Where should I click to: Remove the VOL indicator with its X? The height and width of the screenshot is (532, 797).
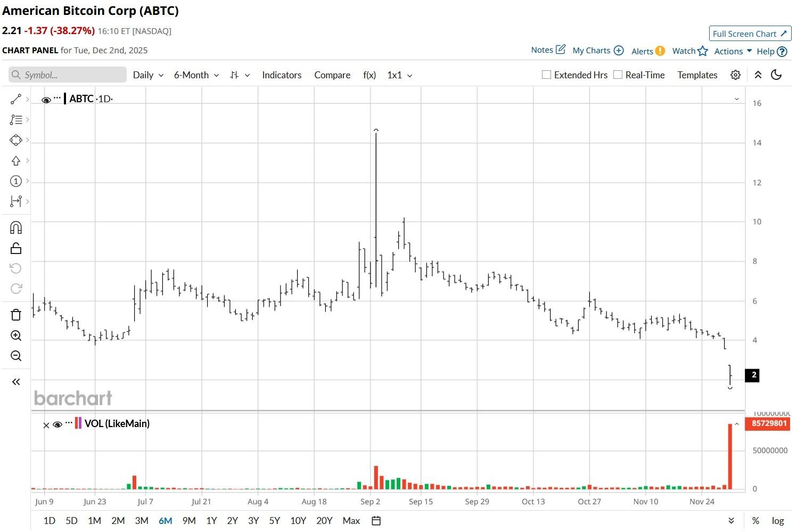coord(46,425)
